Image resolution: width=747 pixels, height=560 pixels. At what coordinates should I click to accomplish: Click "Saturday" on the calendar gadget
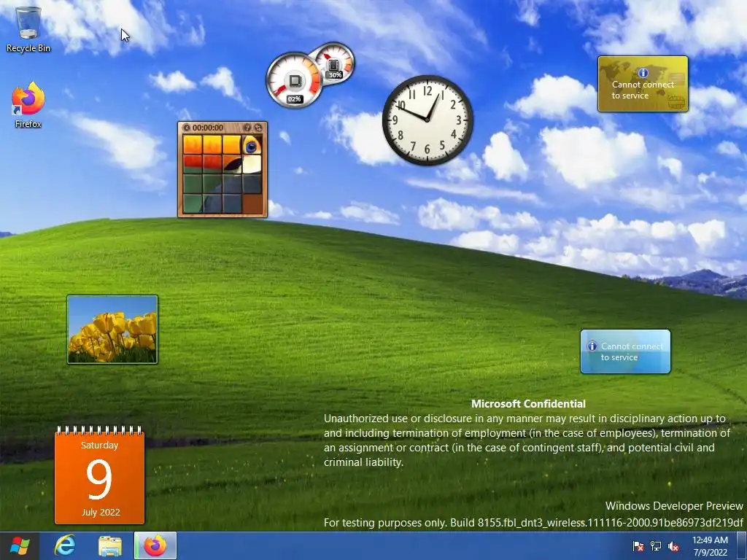pos(99,446)
